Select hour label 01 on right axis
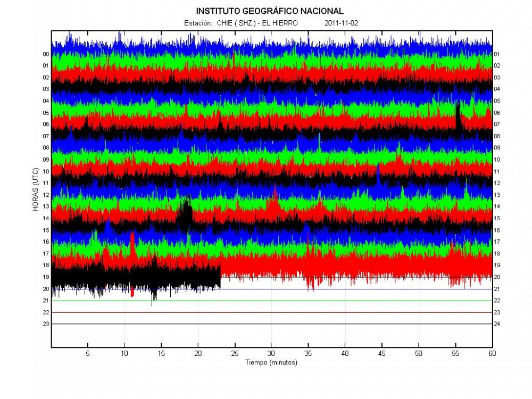Viewport: 532px width, 399px height. [x=497, y=54]
